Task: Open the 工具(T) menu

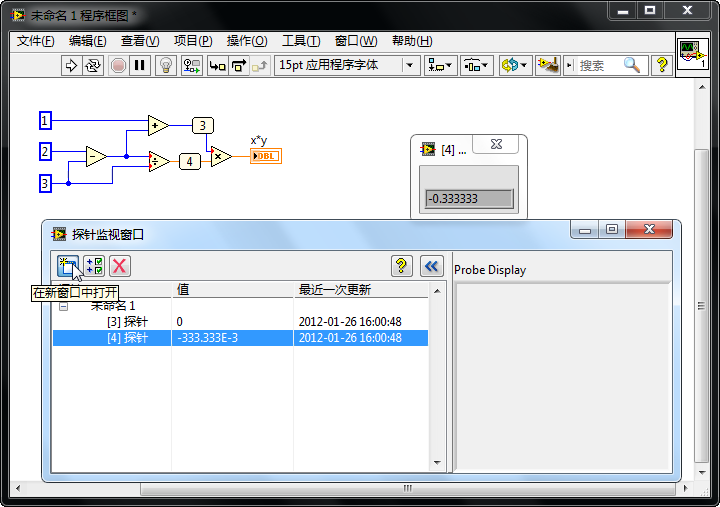Action: [300, 41]
